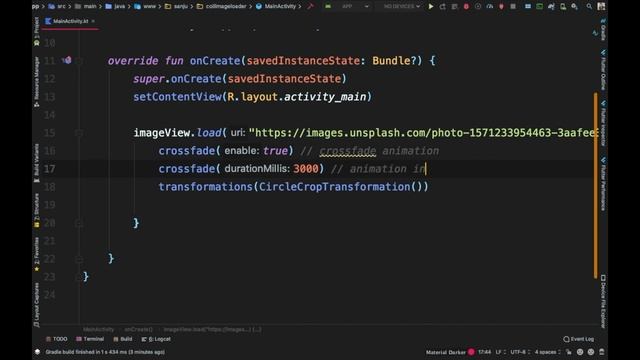This screenshot has width=640, height=360.
Task: Click the Make Project hammer icon
Action: coord(311,6)
